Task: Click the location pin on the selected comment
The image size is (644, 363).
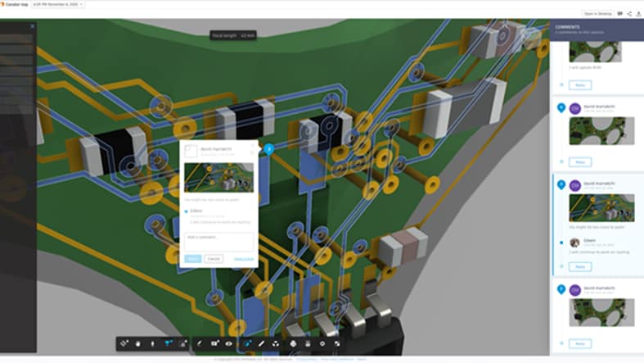Action: tap(561, 185)
